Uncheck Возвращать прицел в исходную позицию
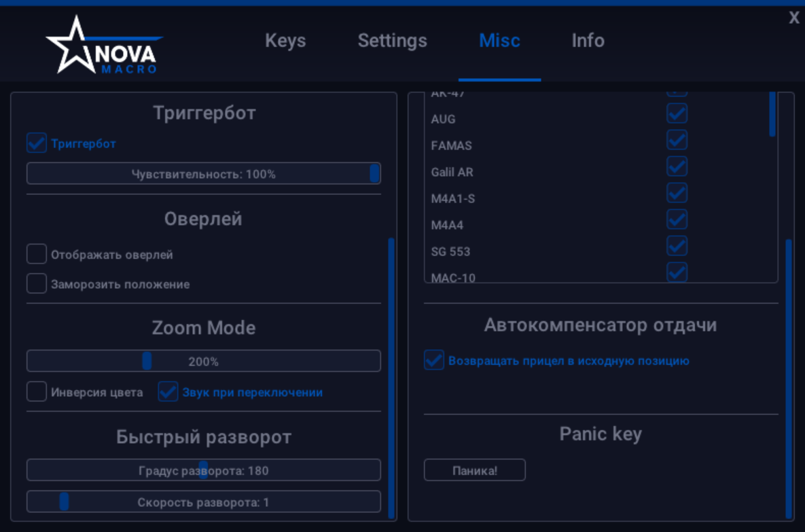The width and height of the screenshot is (805, 532). (x=433, y=360)
